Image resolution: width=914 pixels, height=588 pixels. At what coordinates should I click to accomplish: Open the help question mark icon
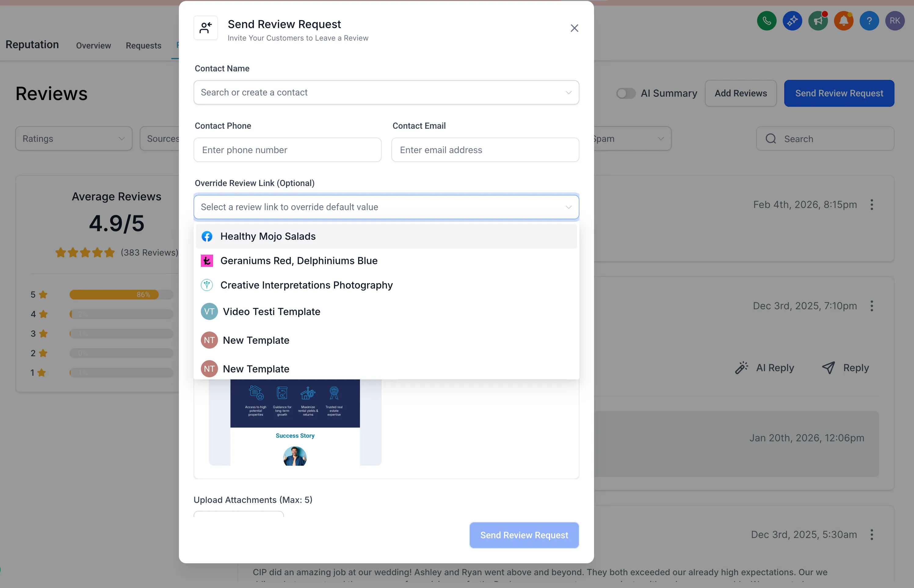coord(869,21)
